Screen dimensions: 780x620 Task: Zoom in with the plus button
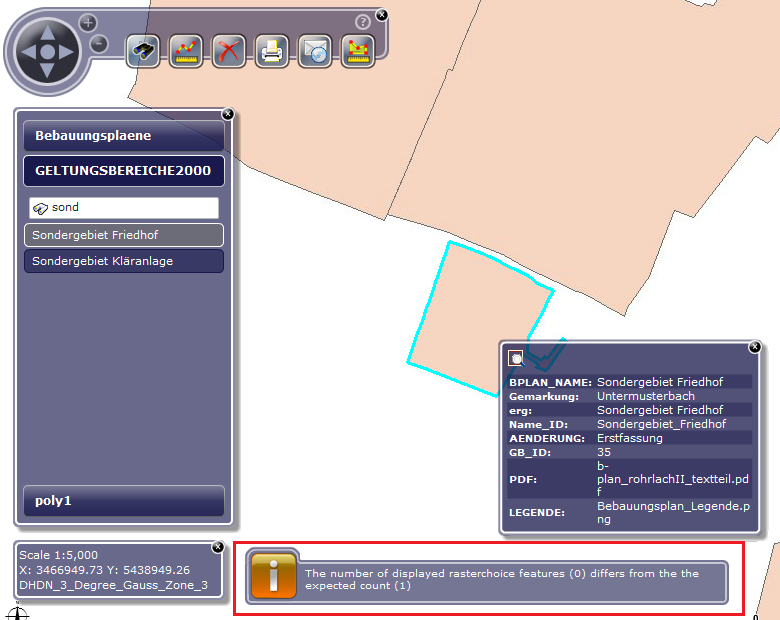88,22
